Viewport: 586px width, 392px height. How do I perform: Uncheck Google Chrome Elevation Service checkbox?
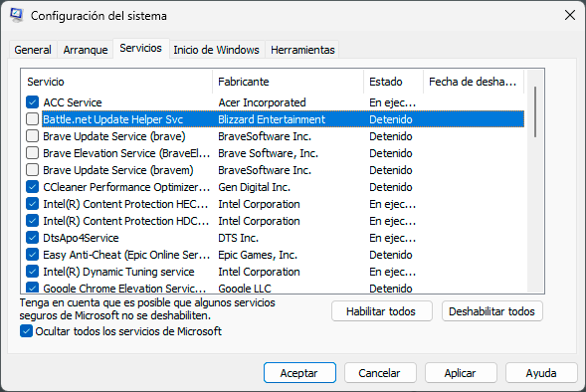coord(32,288)
